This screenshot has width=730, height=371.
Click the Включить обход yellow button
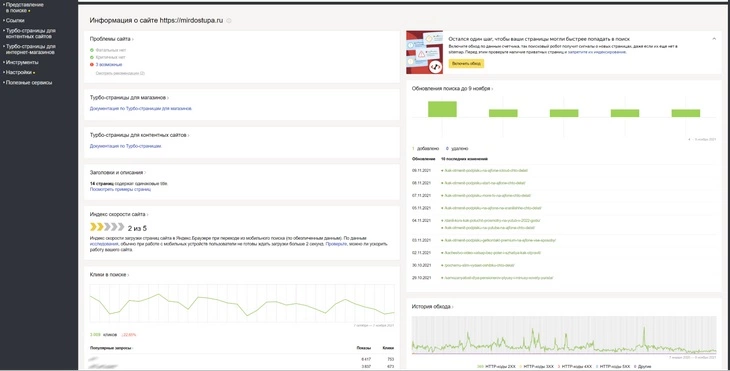click(466, 63)
